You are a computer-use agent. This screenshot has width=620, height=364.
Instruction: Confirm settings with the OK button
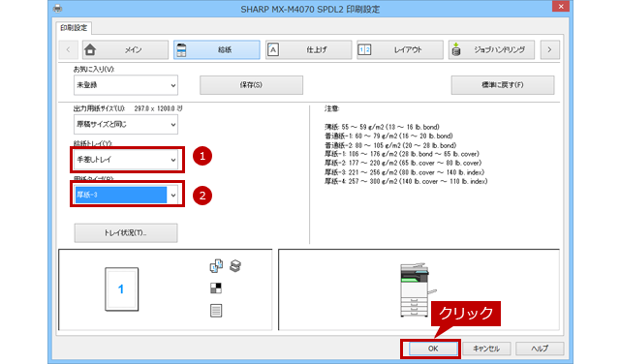[433, 349]
